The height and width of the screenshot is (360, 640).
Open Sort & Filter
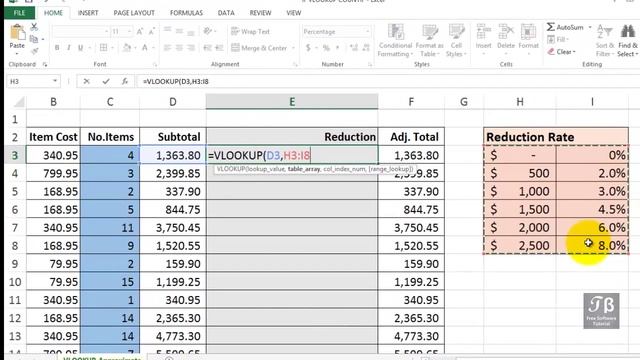pyautogui.click(x=605, y=41)
